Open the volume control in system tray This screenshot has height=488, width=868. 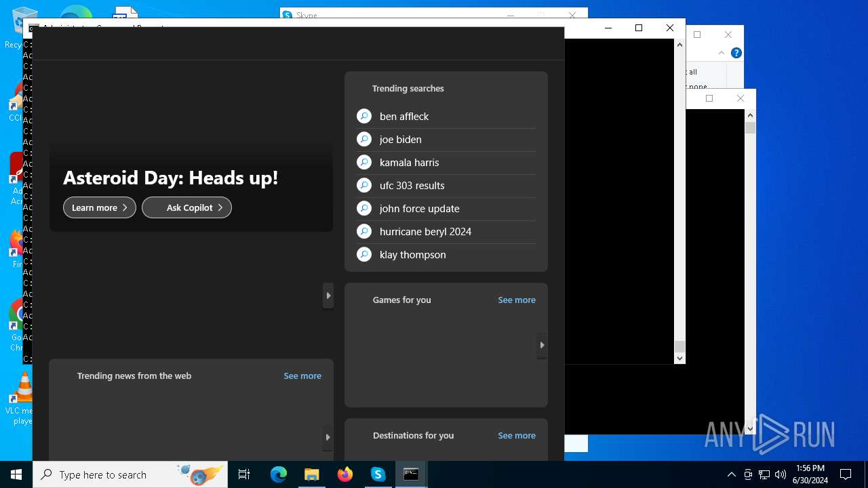pyautogui.click(x=781, y=474)
